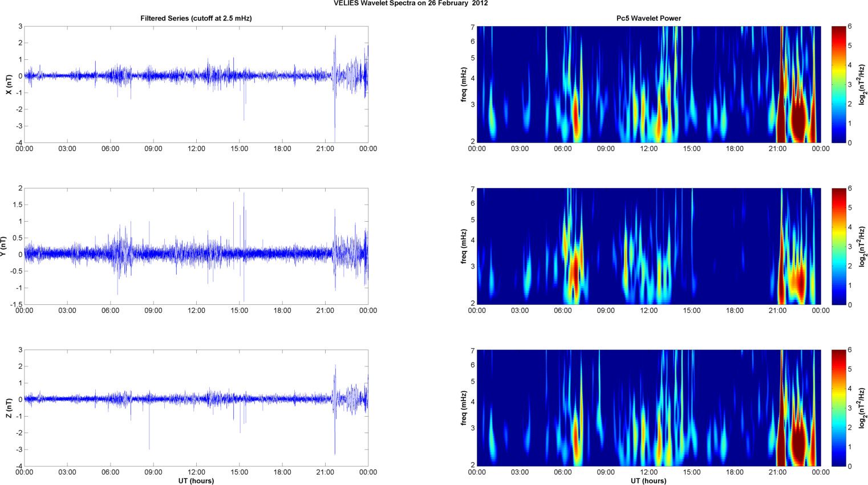Click 'log2(nT²/Hz)' label beside middle colorbar
The height and width of the screenshot is (485, 868).
coord(863,246)
